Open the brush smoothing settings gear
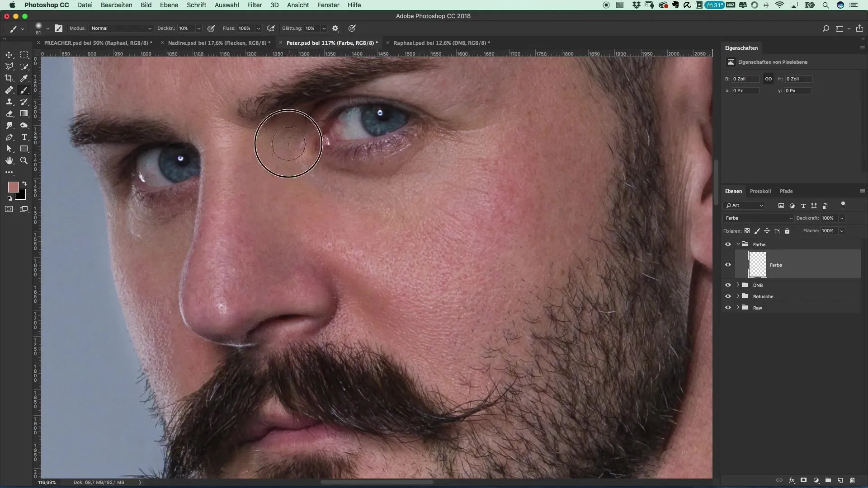The width and height of the screenshot is (868, 488). point(335,28)
